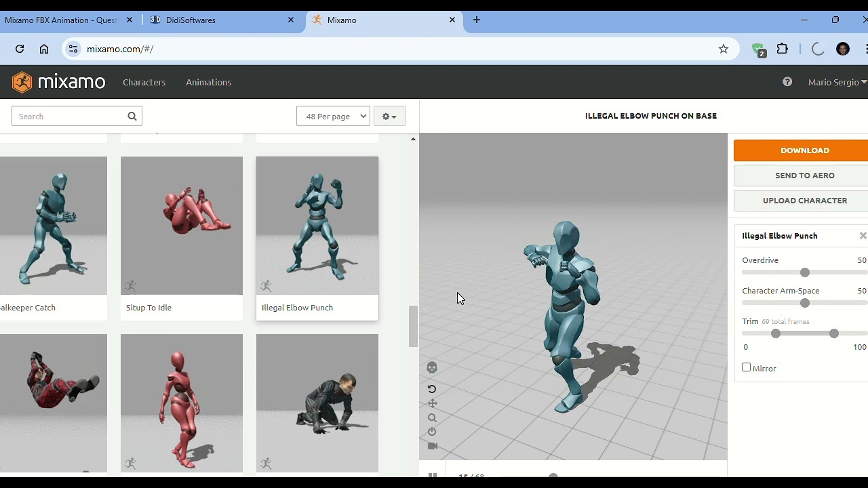Go to browser home page
The height and width of the screenshot is (488, 868).
tap(44, 49)
